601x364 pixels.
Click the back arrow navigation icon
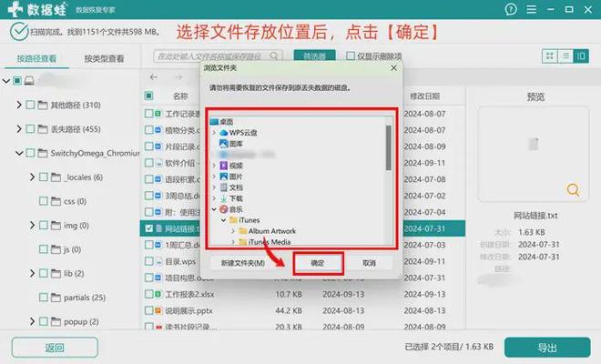[x=154, y=77]
